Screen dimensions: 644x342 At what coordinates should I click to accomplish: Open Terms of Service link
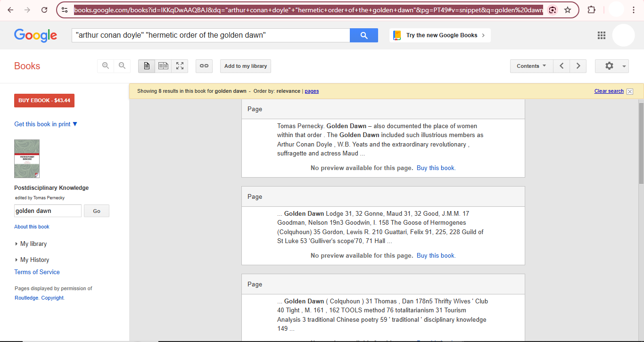[37, 272]
